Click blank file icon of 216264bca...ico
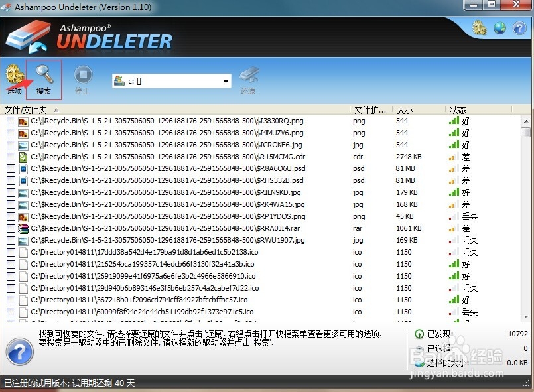The image size is (534, 392). (x=23, y=264)
